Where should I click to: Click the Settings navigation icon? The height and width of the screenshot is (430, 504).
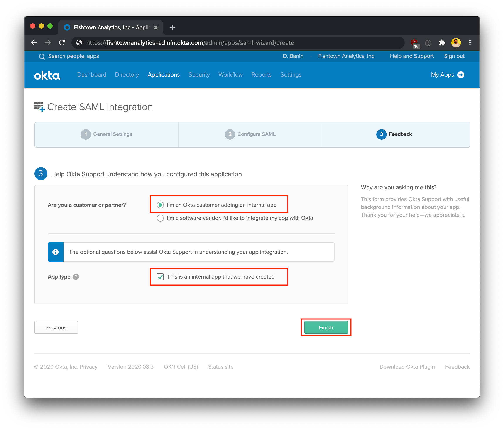coord(291,75)
